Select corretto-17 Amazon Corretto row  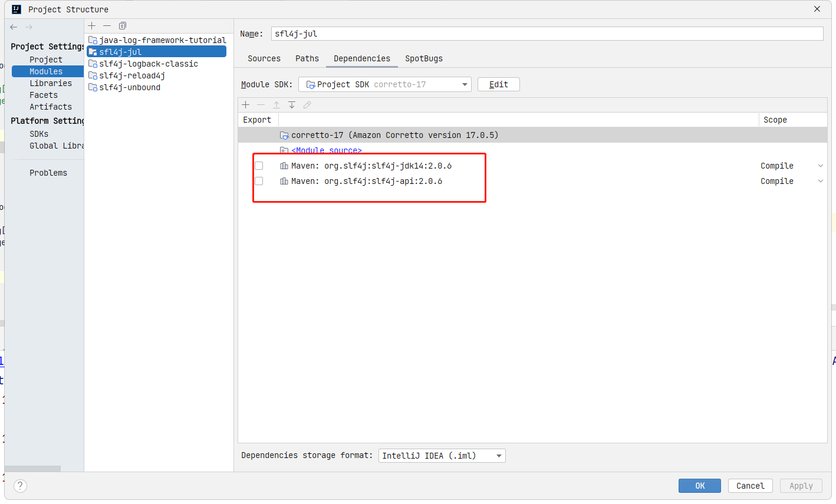[x=532, y=135]
